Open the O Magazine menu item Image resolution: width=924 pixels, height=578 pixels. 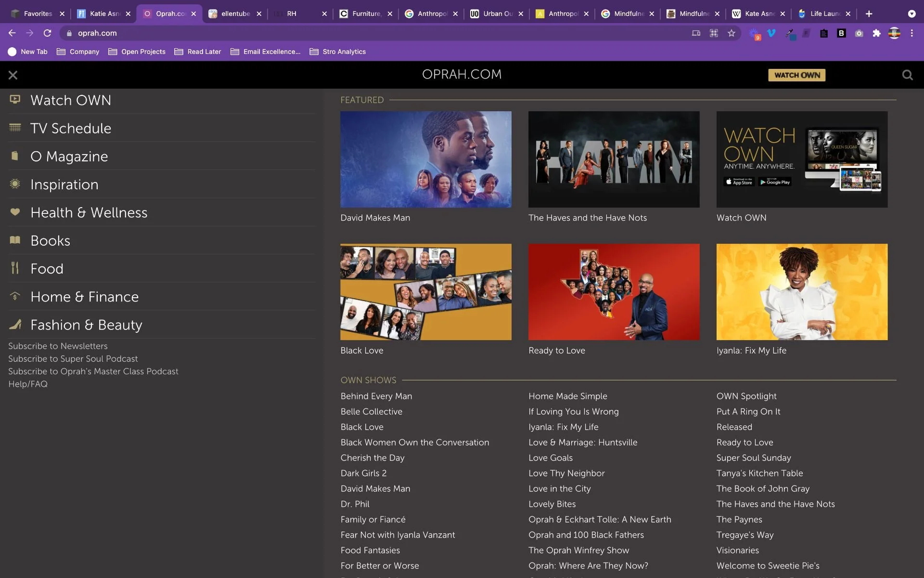[69, 157]
